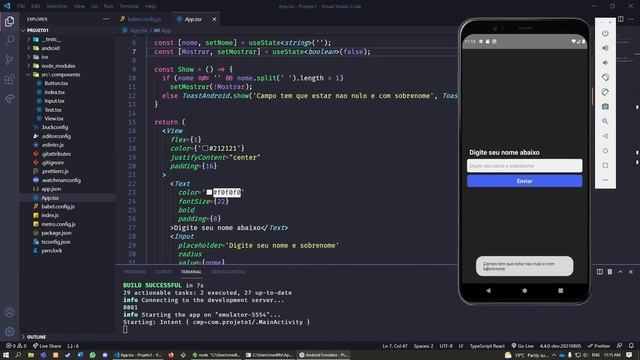The width and height of the screenshot is (640, 360).
Task: Tap the Enviar button in the emulator
Action: tap(524, 181)
